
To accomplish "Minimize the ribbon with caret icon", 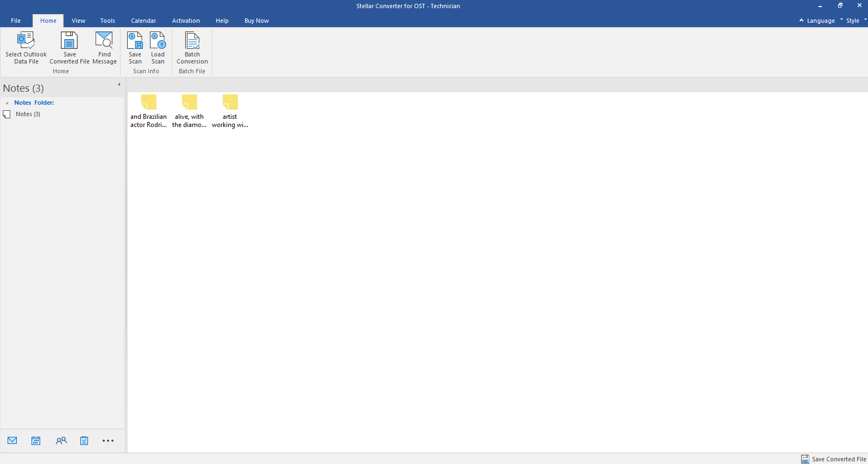I will 801,20.
